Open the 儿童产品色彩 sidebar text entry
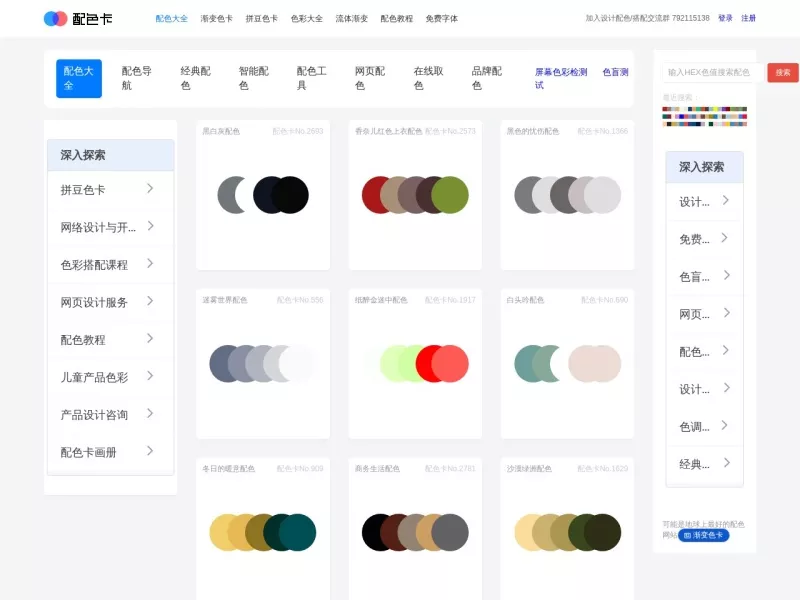 click(x=94, y=378)
